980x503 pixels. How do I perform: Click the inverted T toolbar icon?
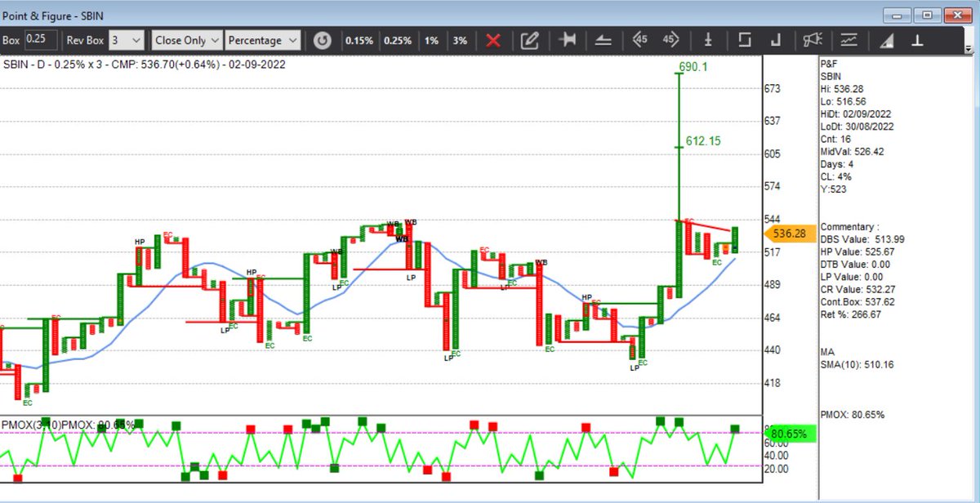[x=918, y=40]
